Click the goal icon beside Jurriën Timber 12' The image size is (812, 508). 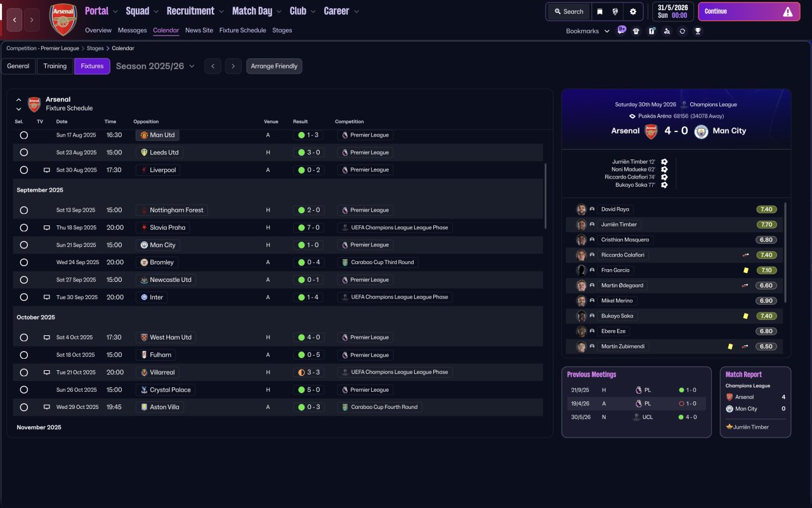[664, 162]
